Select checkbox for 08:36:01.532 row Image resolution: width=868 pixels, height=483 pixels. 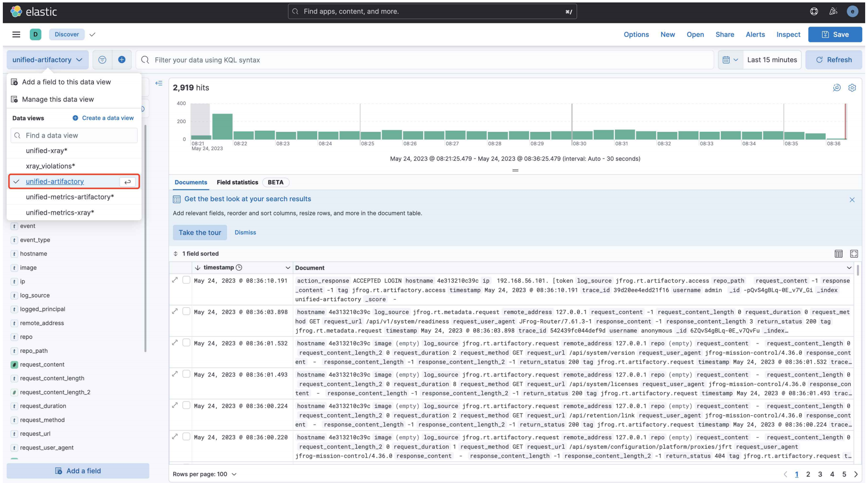[186, 343]
